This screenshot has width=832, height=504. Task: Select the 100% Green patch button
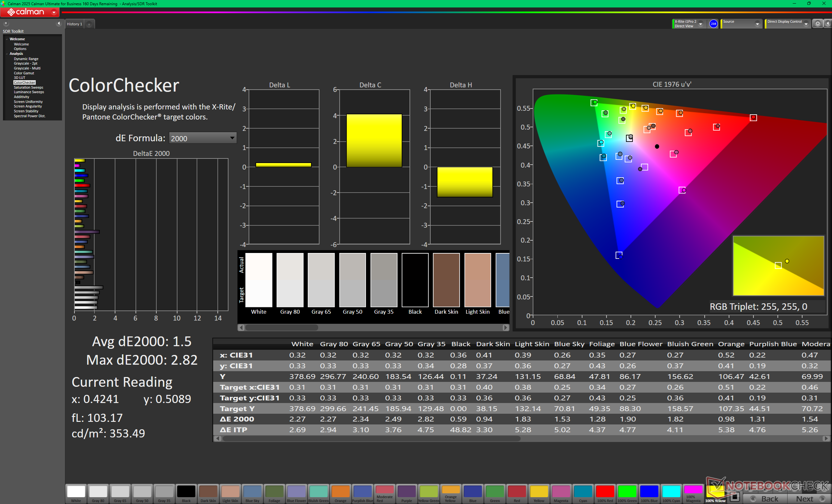coord(627,494)
